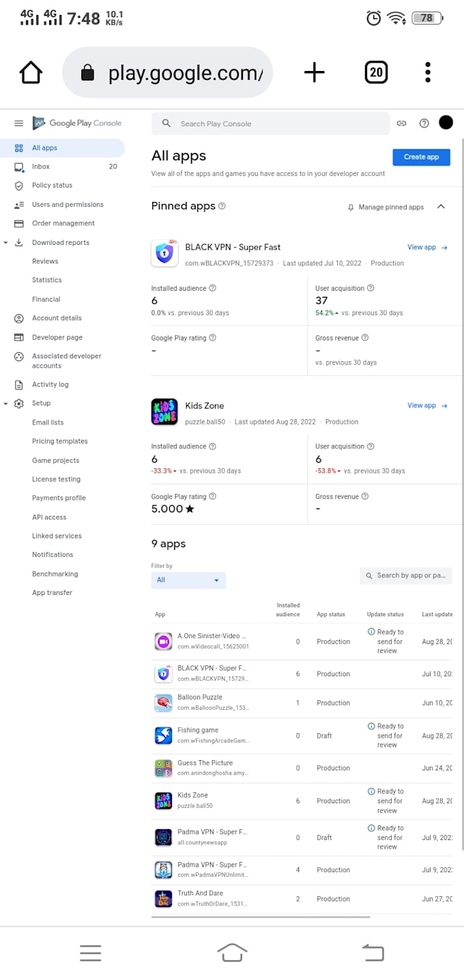
Task: Click the Search by app or package field
Action: (406, 575)
